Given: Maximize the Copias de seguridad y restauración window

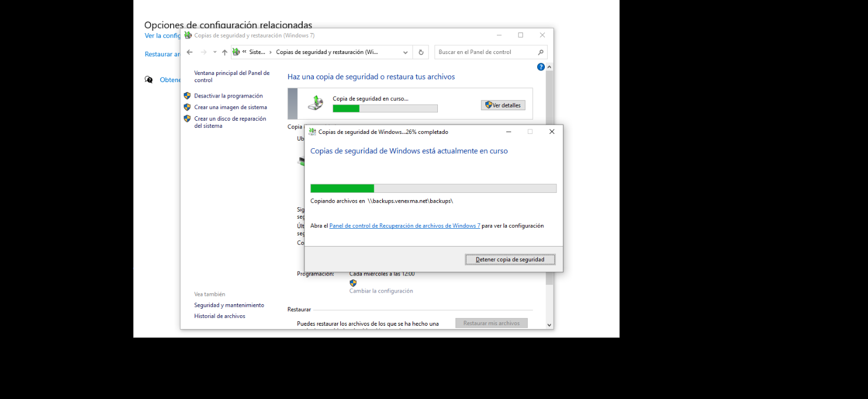Looking at the screenshot, I should pos(521,35).
